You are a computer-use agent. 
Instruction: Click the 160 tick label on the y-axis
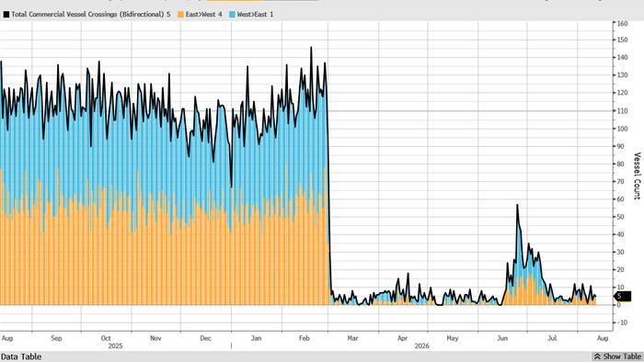click(623, 23)
